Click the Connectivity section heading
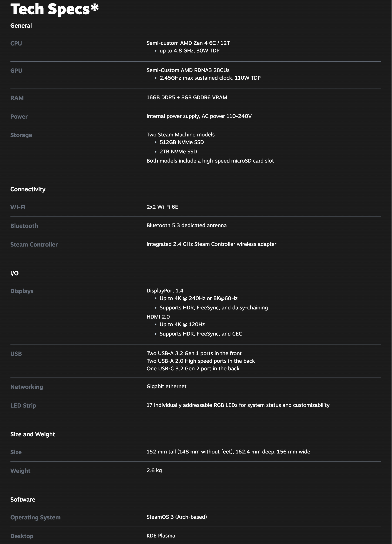Viewport: 392px width, 544px height. click(28, 189)
